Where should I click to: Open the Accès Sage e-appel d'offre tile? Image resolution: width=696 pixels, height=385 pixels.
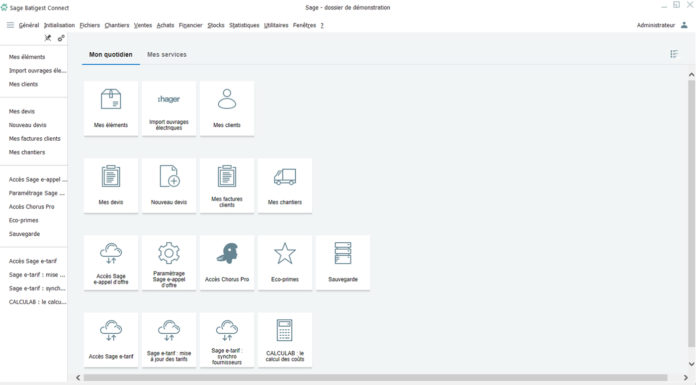(111, 263)
